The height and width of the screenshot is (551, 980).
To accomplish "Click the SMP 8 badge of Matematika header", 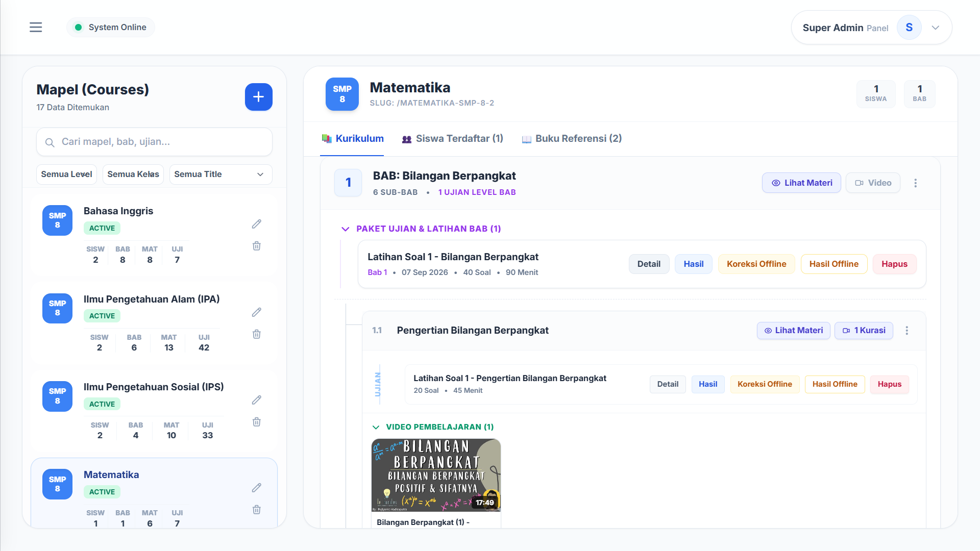I will point(342,94).
